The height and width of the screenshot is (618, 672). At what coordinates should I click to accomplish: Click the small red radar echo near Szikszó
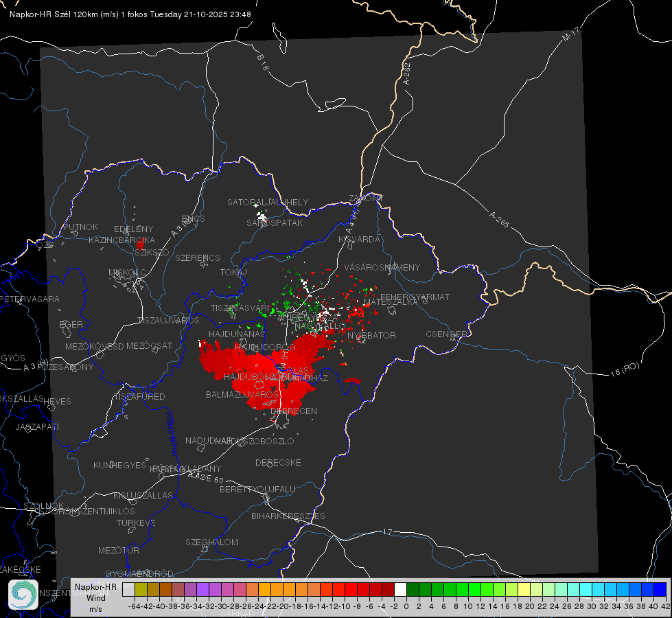pyautogui.click(x=140, y=245)
